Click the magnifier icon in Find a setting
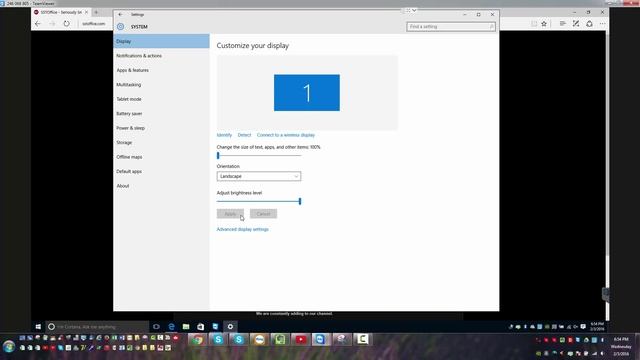Screen dimensions: 640x360 pos(491,27)
